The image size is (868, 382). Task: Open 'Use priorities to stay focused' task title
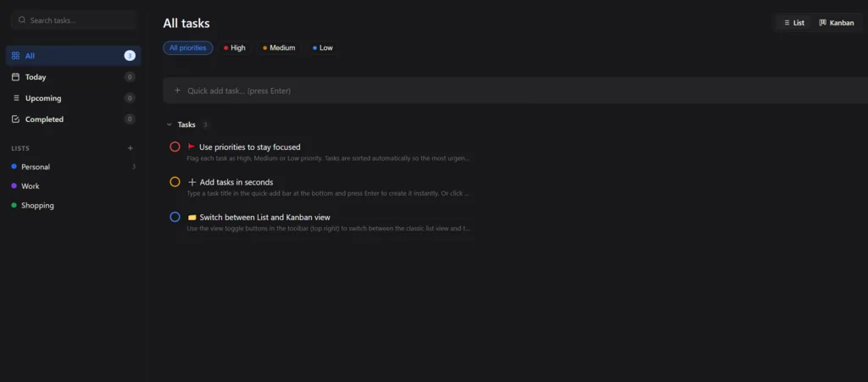pyautogui.click(x=250, y=147)
